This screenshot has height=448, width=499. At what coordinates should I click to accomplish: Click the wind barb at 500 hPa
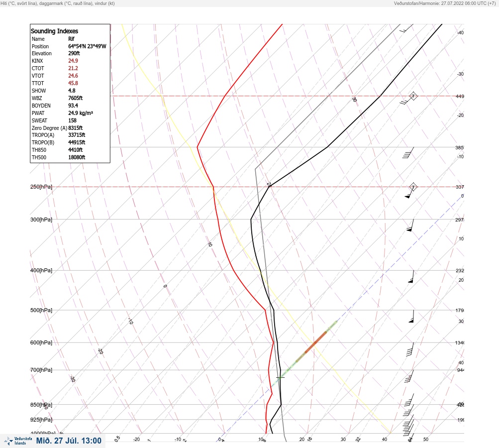click(411, 316)
